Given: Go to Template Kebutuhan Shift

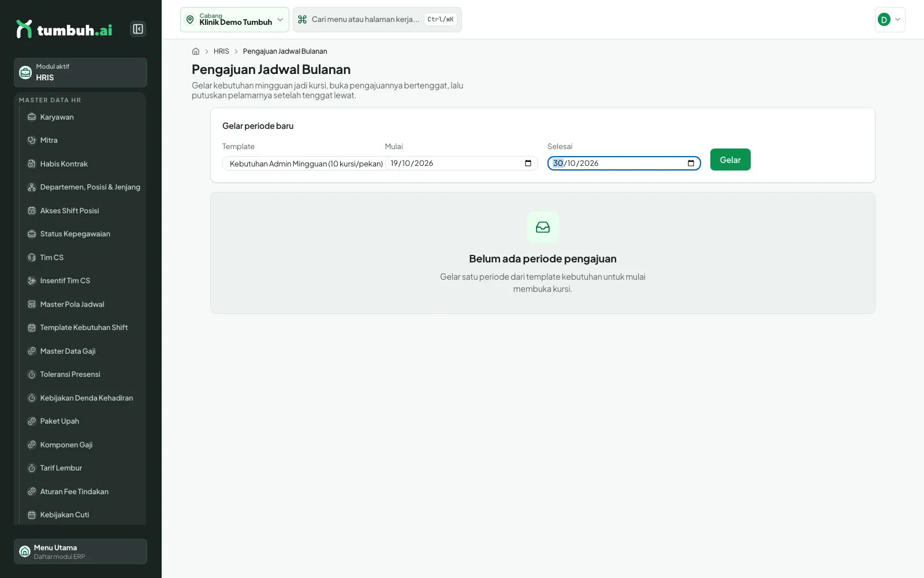Looking at the screenshot, I should coord(83,328).
